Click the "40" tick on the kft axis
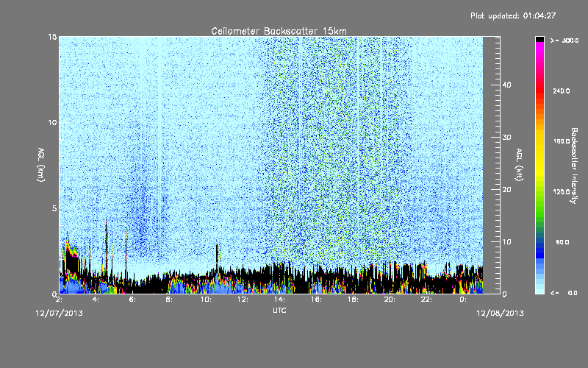Image resolution: width=588 pixels, height=368 pixels. coord(506,85)
